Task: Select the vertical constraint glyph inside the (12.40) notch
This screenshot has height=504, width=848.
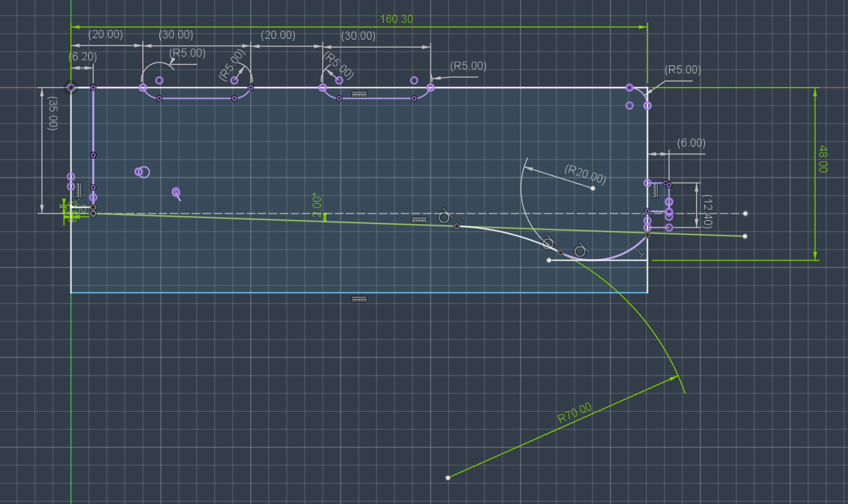Action: pos(656,191)
